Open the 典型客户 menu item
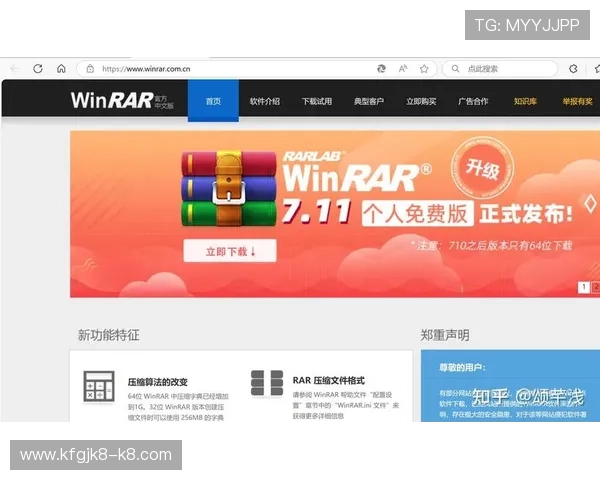600x480 pixels. (x=369, y=101)
